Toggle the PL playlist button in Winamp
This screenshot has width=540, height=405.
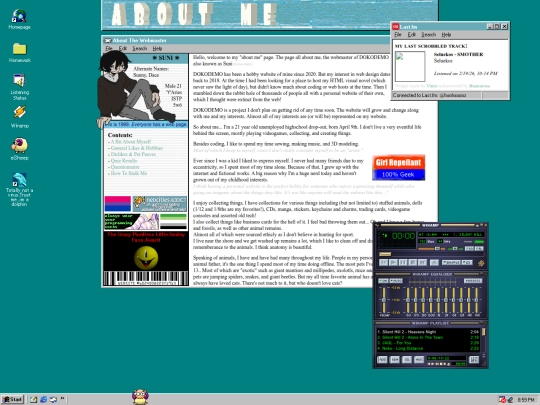(479, 248)
